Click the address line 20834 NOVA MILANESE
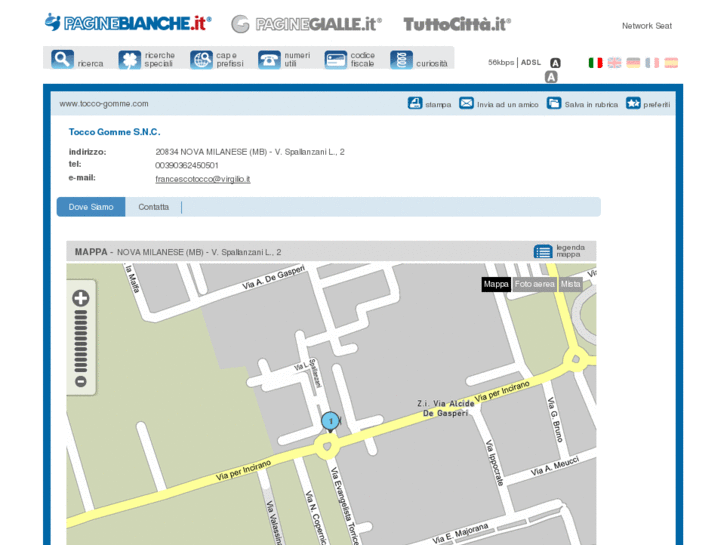This screenshot has height=545, width=727. [x=250, y=152]
